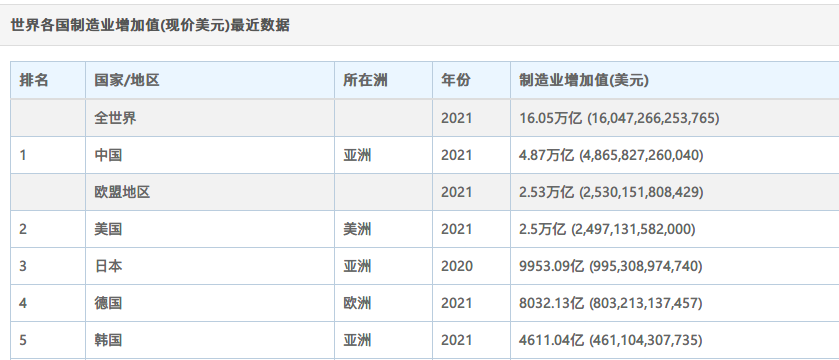
Task: Open the 韩国 country link
Action: coord(108,340)
